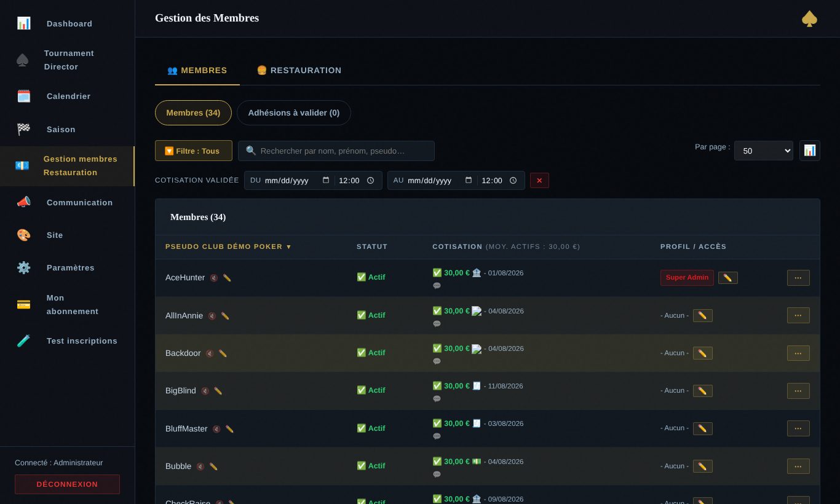Edit AceHunter's pseudo with the pencil beside the name
This screenshot has width=840, height=504.
coord(227,278)
